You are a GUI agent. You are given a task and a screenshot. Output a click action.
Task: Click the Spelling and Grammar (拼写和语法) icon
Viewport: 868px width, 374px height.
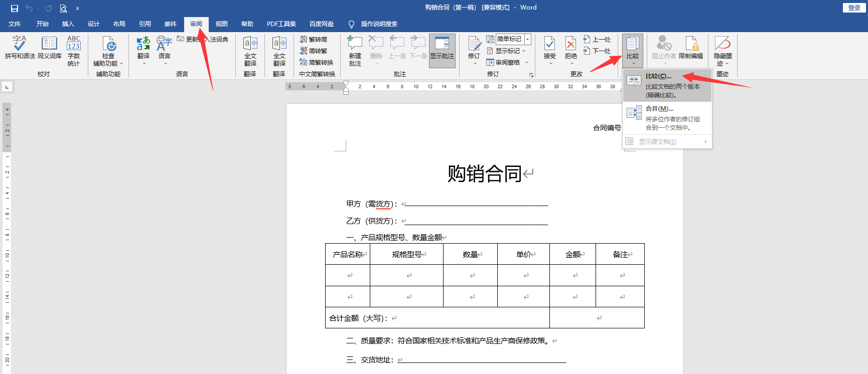click(20, 48)
